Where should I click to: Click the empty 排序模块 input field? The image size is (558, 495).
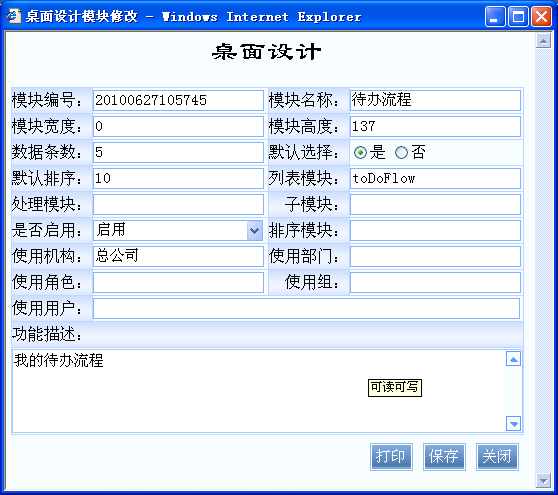click(435, 230)
